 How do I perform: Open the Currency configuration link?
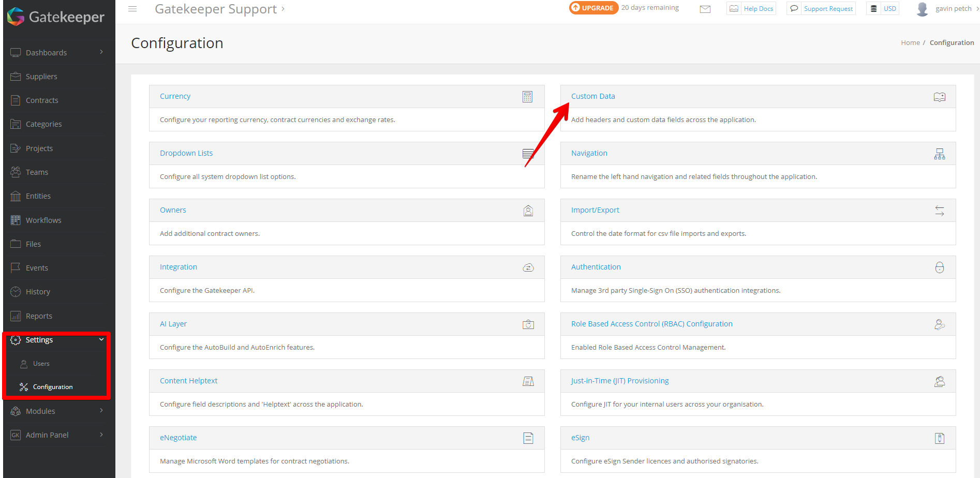175,96
